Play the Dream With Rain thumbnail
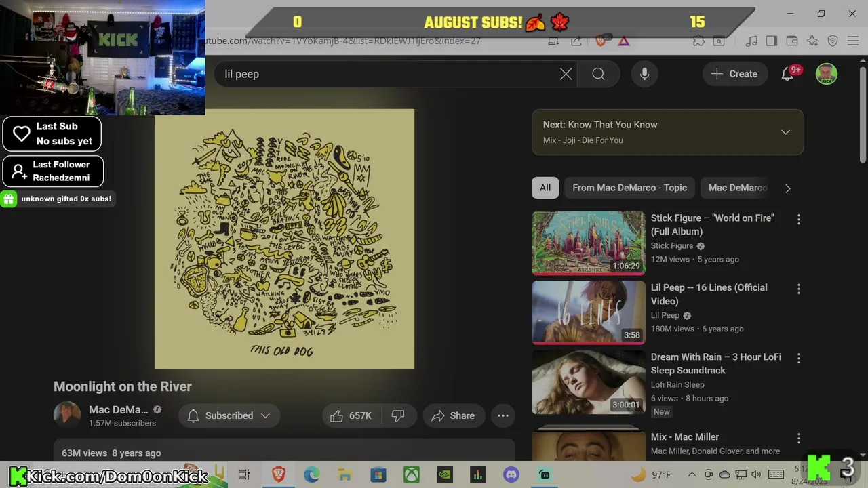The width and height of the screenshot is (868, 488). pos(589,382)
